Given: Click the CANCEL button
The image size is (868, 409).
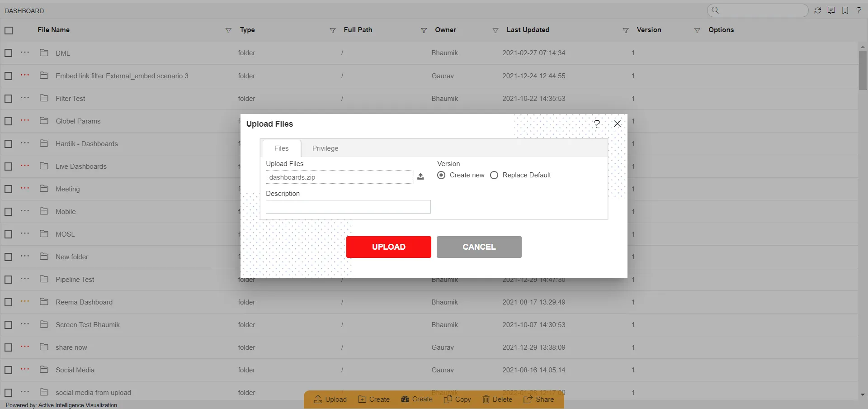Looking at the screenshot, I should coord(479,247).
